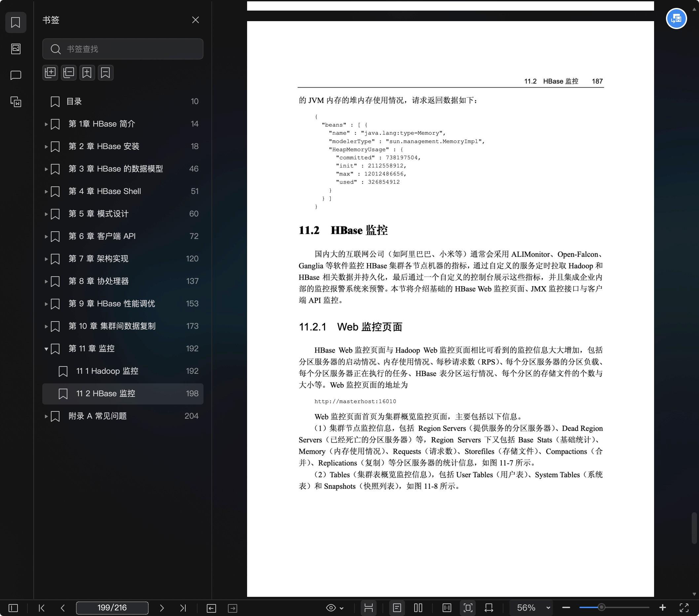Expand 第 5 章 模式设计 bookmark
The image size is (699, 616).
(46, 214)
